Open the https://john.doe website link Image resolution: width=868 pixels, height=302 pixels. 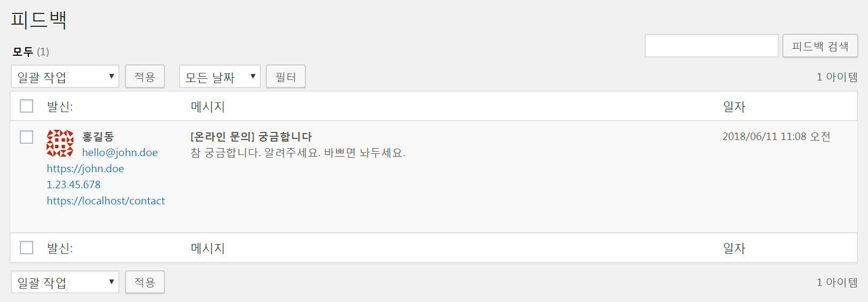click(85, 168)
